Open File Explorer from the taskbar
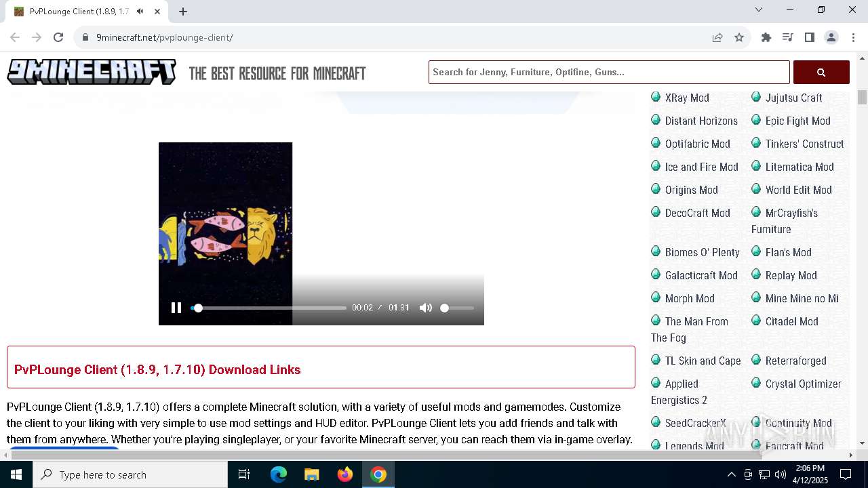 point(312,474)
